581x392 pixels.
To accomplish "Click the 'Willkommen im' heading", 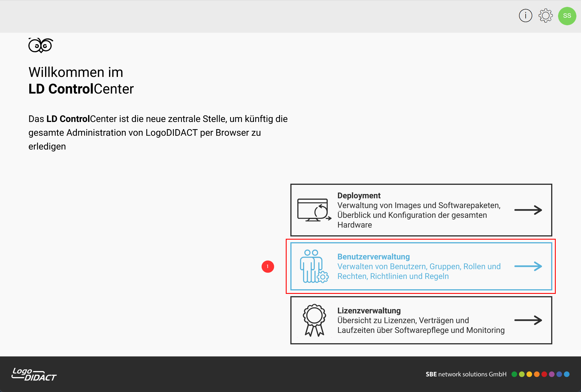I will coord(76,72).
